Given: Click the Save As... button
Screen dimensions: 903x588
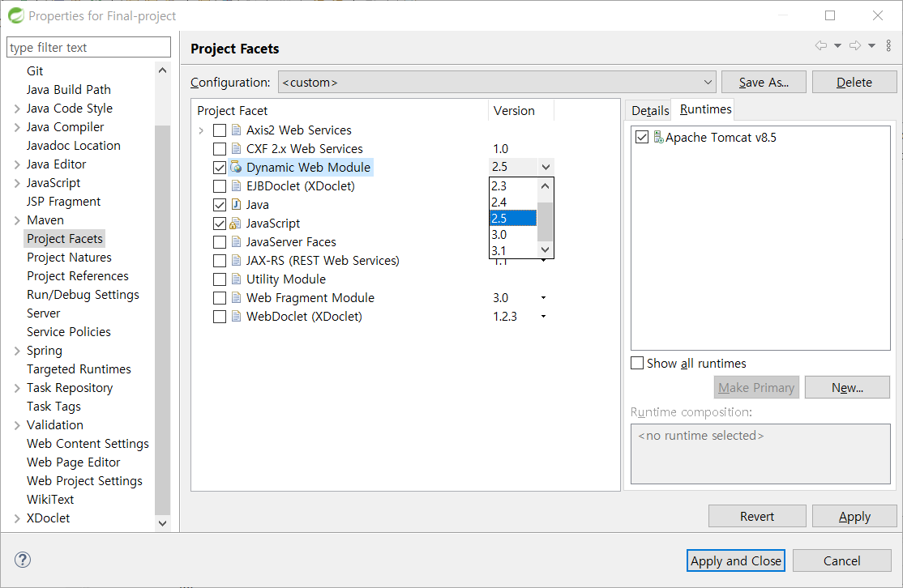Looking at the screenshot, I should (764, 83).
